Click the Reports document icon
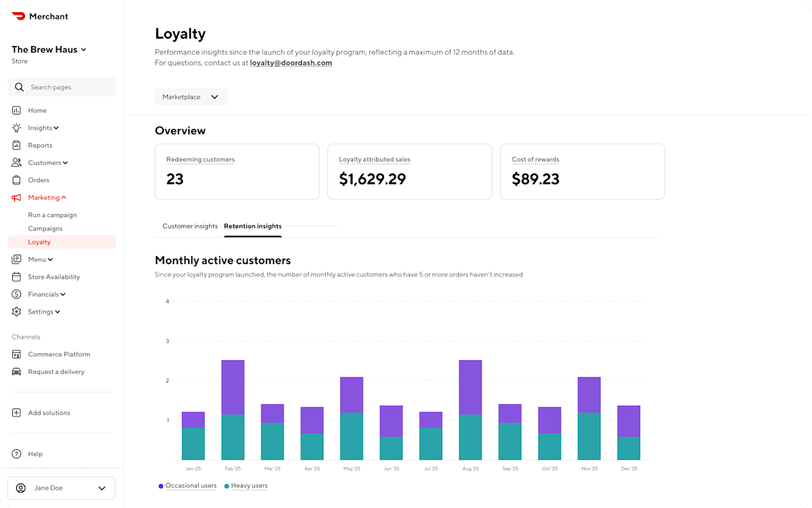This screenshot has height=508, width=812. (16, 145)
